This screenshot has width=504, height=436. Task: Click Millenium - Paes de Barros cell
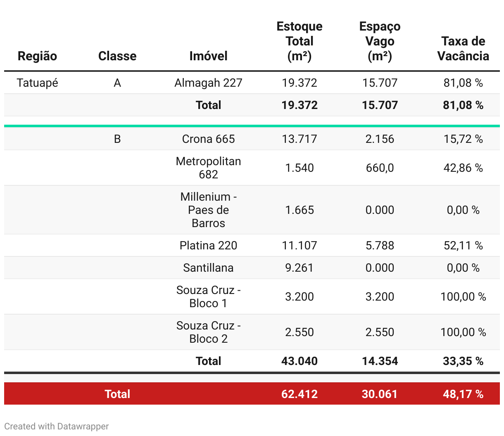208,210
